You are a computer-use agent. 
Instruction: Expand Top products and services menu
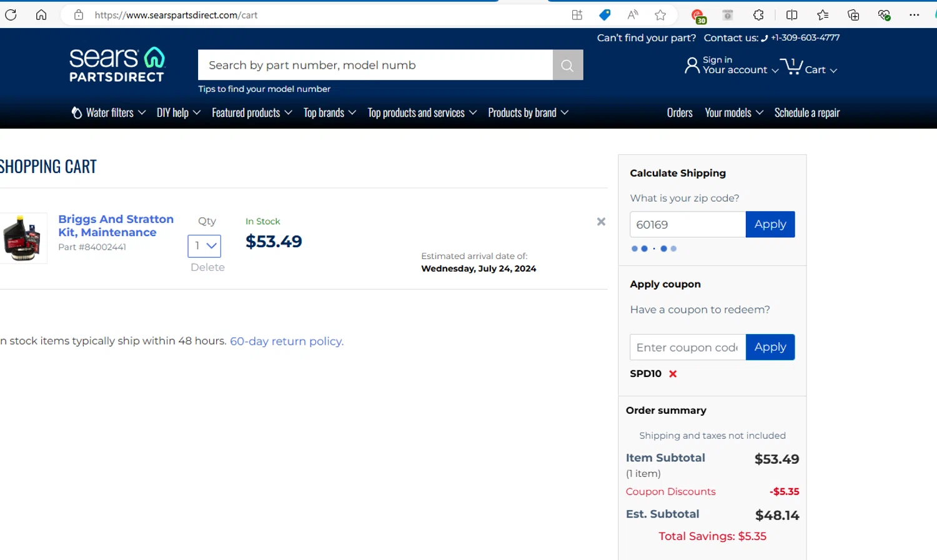pyautogui.click(x=422, y=113)
